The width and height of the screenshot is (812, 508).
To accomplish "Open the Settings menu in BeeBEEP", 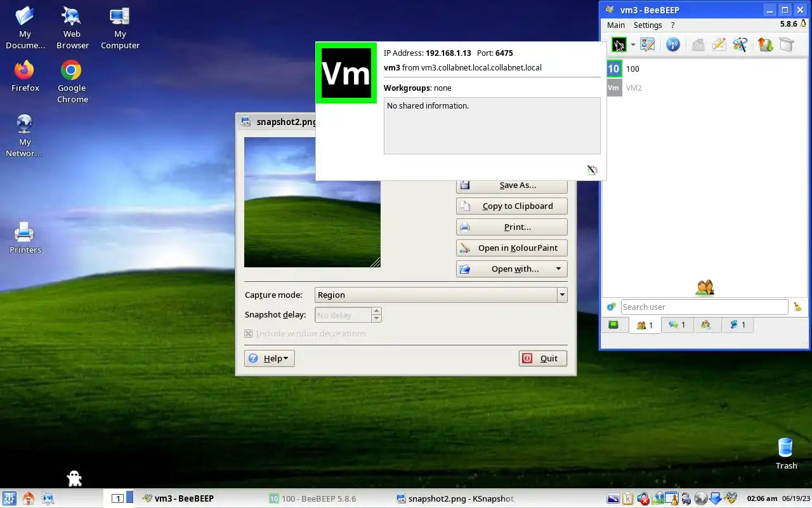I will [648, 25].
